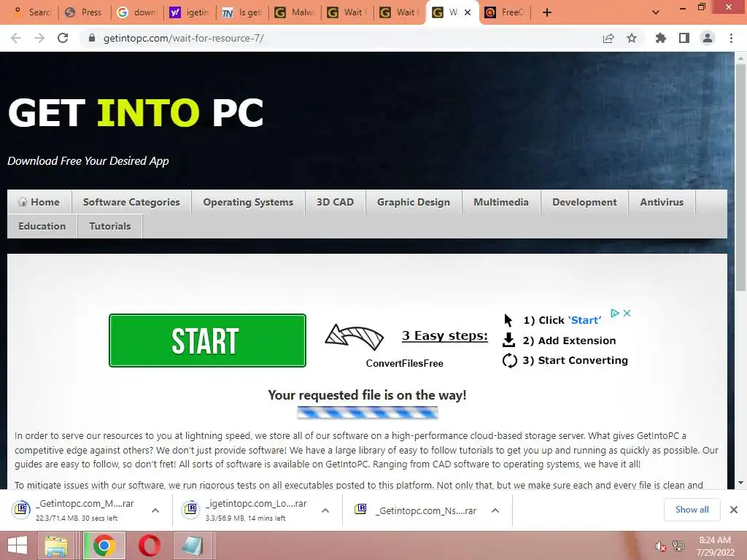
Task: Open the Windows Start menu
Action: point(18,545)
